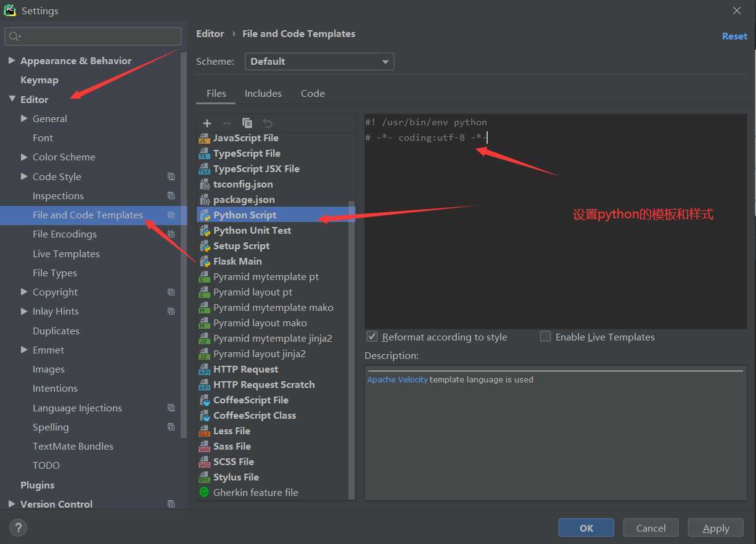Click the reset to default undo icon
This screenshot has height=544, width=756.
point(267,123)
